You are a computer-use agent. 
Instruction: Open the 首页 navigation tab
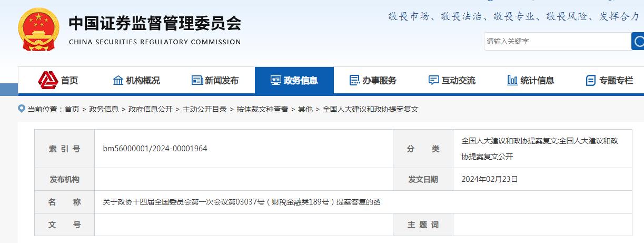57,81
